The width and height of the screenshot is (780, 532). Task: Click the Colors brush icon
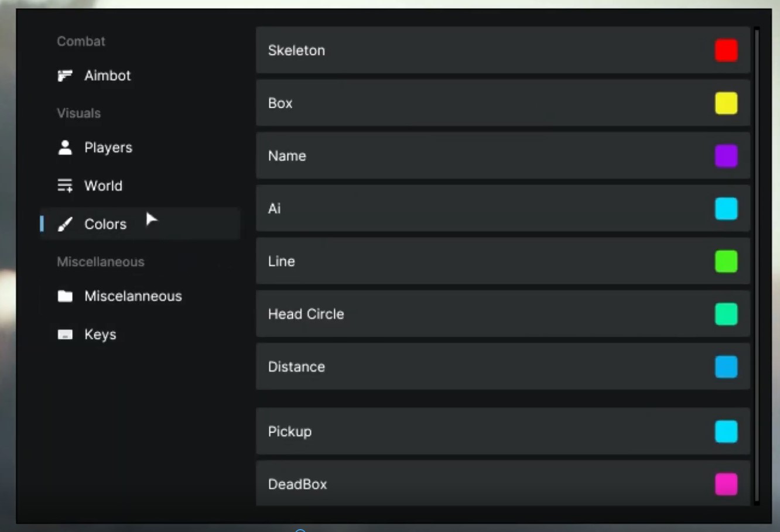coord(65,224)
